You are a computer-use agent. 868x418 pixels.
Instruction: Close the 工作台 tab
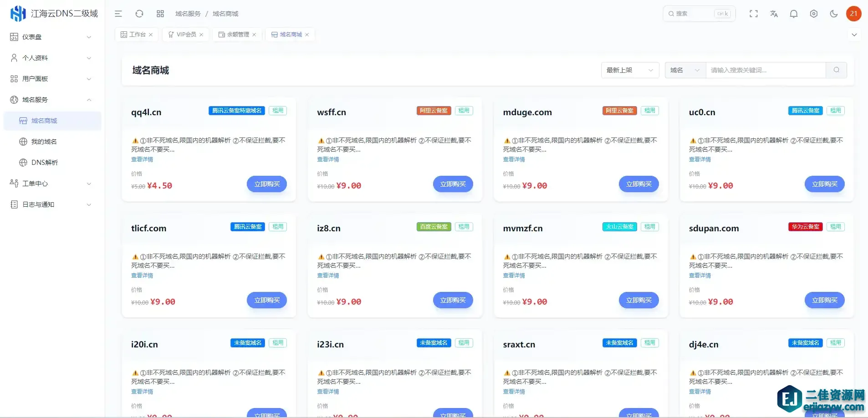pyautogui.click(x=151, y=35)
